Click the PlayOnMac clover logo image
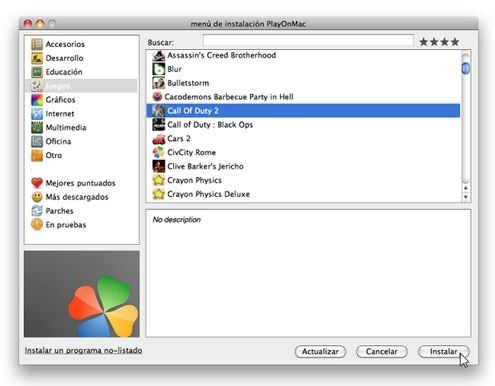This screenshot has width=495, height=386. pos(82,294)
